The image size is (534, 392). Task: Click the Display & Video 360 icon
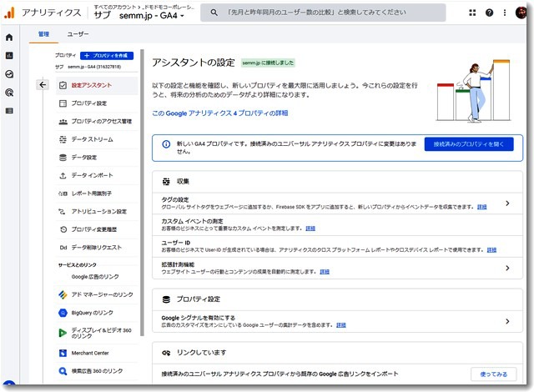point(63,333)
